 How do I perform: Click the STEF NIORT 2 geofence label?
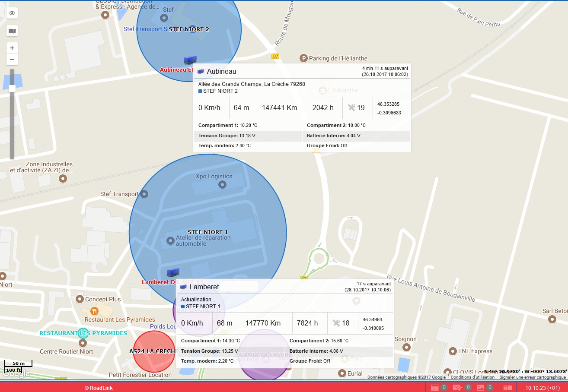coord(188,29)
